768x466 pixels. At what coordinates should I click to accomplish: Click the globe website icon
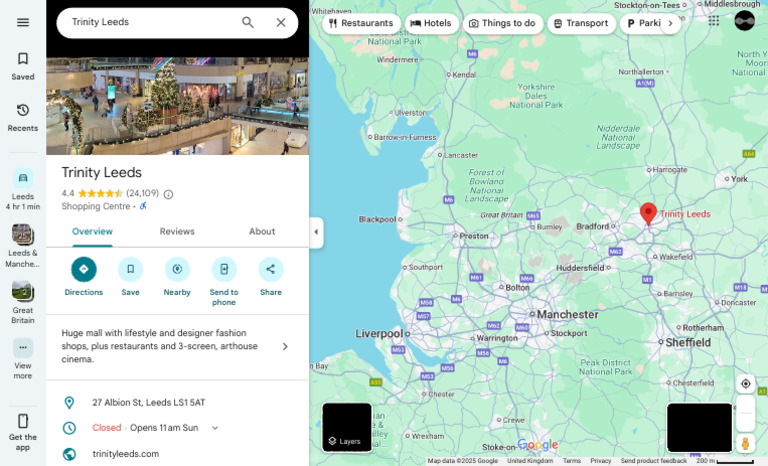pyautogui.click(x=70, y=454)
